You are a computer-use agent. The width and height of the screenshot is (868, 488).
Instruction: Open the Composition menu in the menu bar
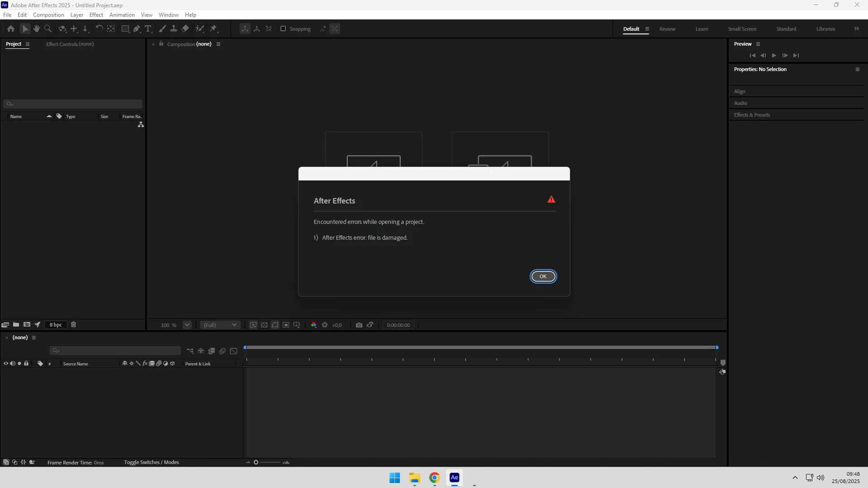[x=48, y=15]
